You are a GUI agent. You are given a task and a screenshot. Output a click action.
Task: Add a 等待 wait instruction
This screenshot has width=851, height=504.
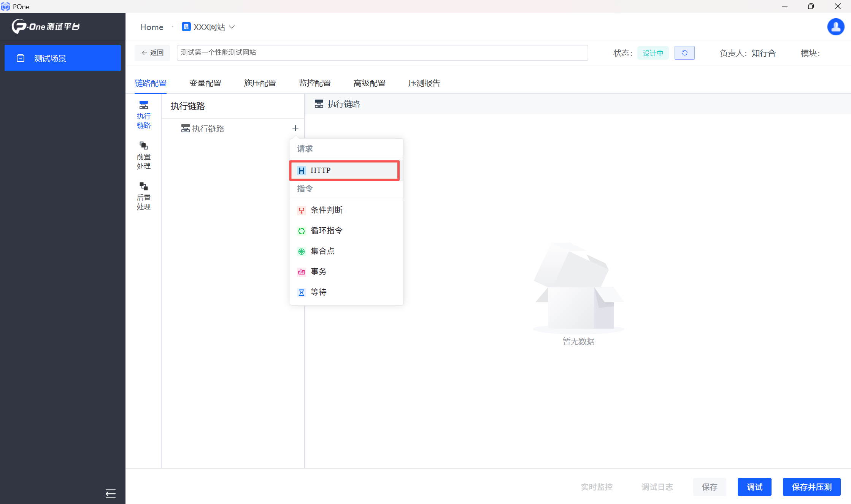319,292
